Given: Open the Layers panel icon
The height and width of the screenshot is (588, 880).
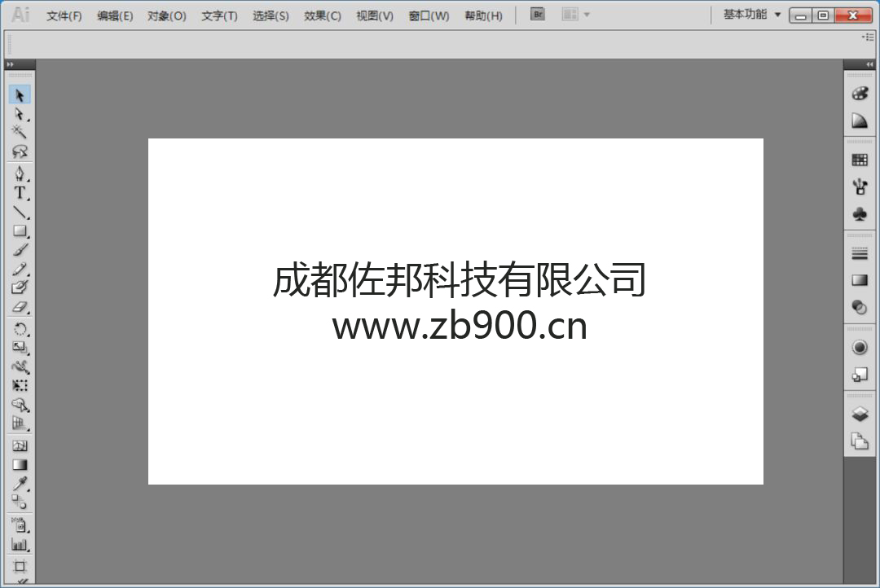Looking at the screenshot, I should click(860, 415).
